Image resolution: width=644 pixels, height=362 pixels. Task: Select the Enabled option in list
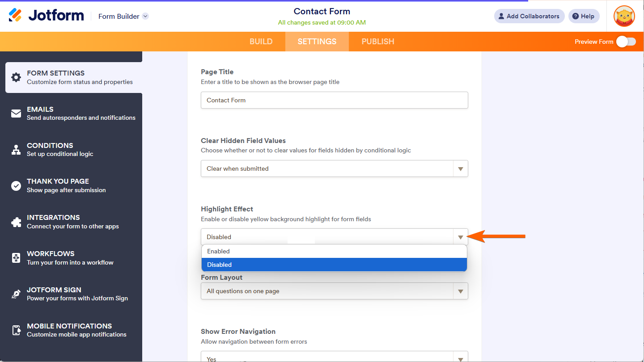tap(334, 251)
